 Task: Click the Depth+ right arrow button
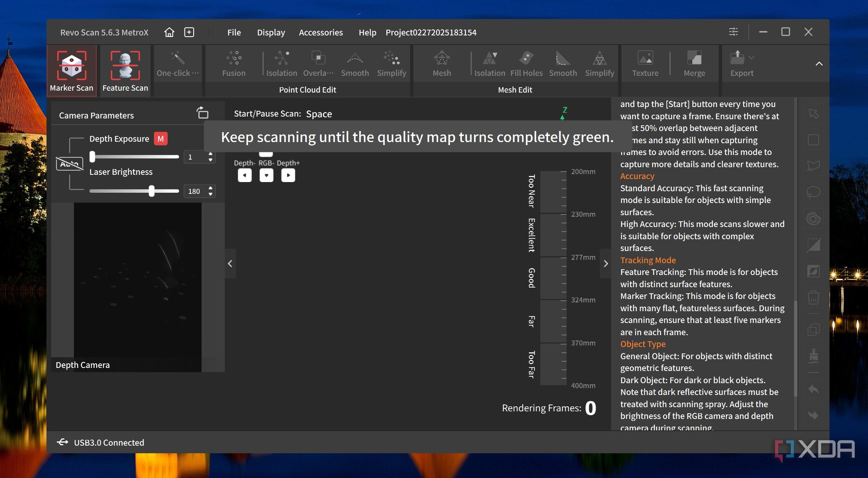[x=288, y=176]
